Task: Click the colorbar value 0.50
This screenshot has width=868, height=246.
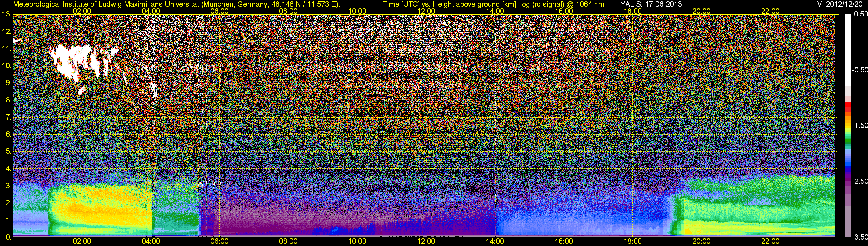Action: tap(860, 14)
